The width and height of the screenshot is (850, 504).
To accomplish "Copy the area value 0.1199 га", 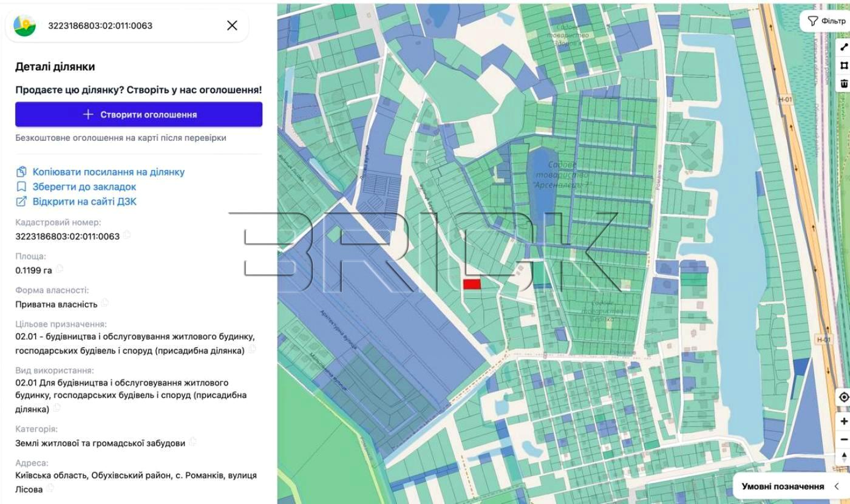I will click(60, 269).
